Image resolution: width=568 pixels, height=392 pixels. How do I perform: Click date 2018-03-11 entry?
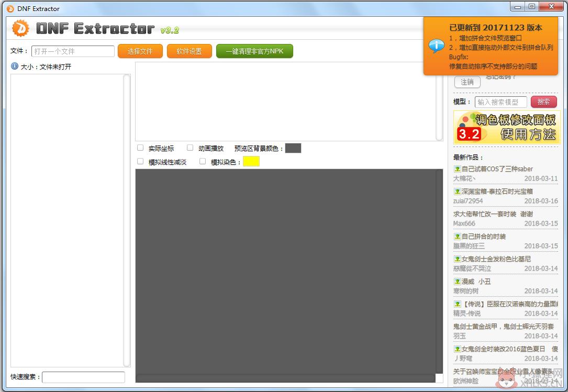pos(541,178)
